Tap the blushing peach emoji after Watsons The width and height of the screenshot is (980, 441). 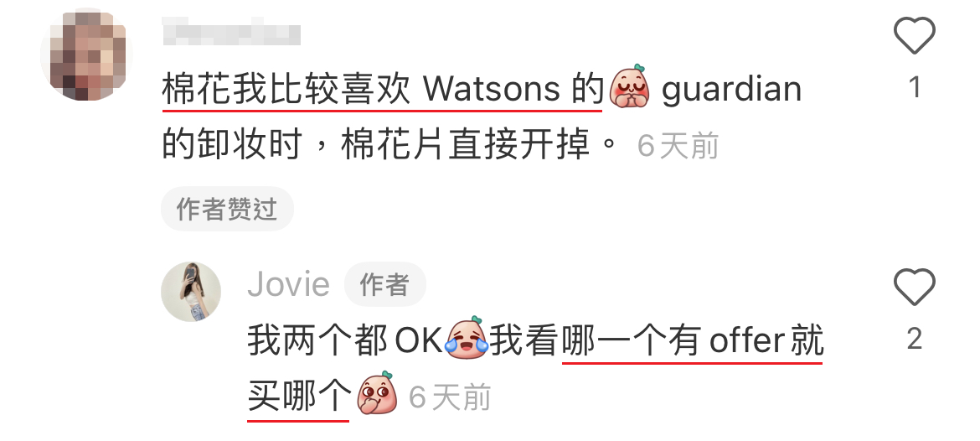point(629,86)
